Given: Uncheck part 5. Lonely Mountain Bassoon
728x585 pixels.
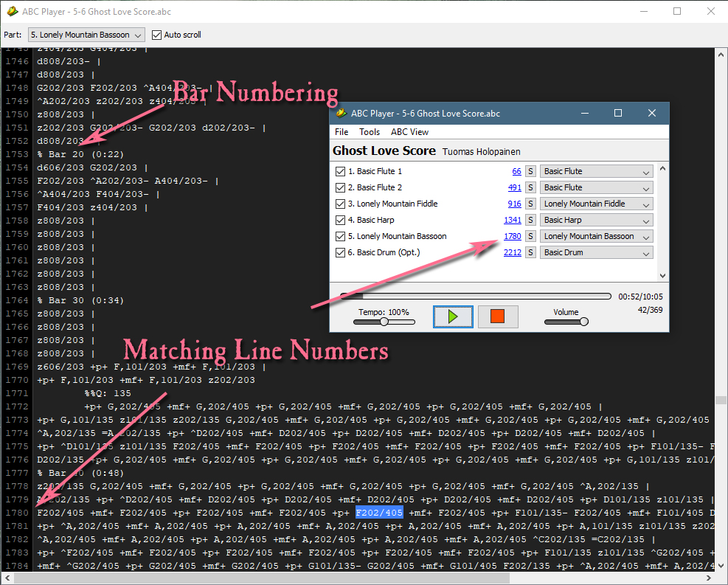Looking at the screenshot, I should [x=340, y=236].
